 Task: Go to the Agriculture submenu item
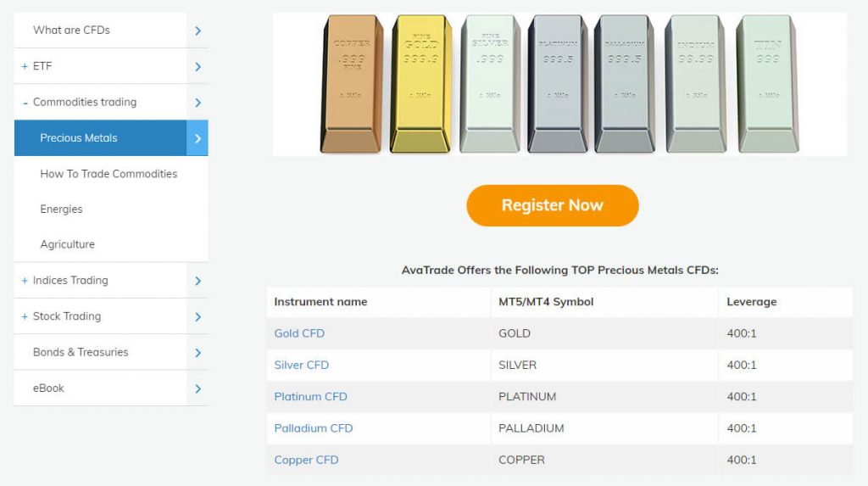point(67,244)
